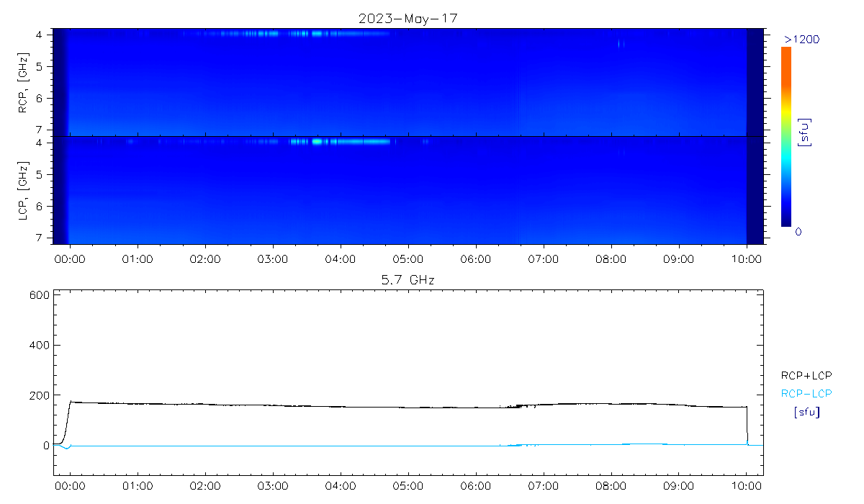This screenshot has height=504, width=864.
Task: Click the >1200 color bar maximum label
Action: 801,39
